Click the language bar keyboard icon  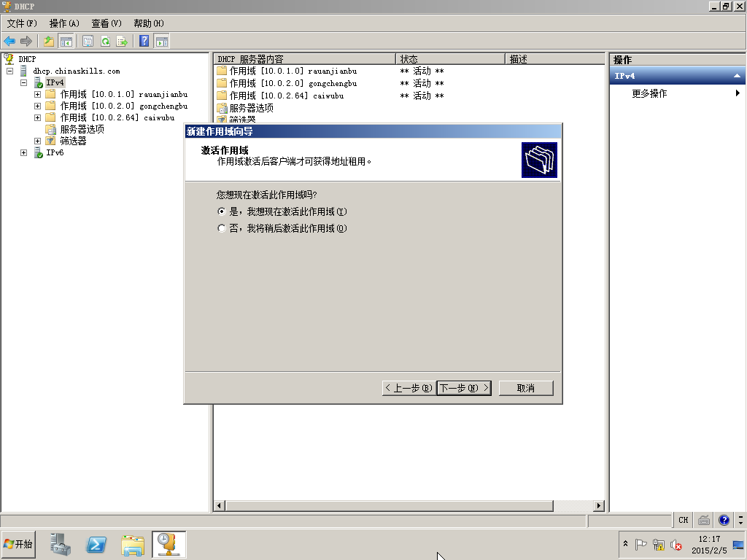(x=704, y=520)
